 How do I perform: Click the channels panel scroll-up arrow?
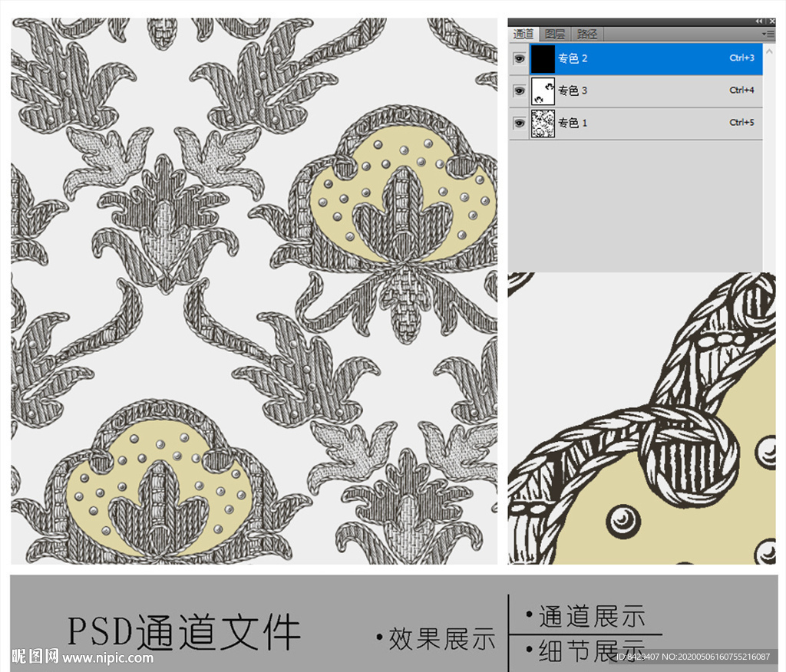[769, 51]
